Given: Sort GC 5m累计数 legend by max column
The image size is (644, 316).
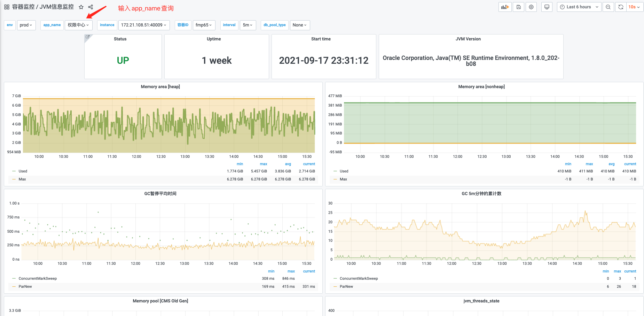Looking at the screenshot, I should pyautogui.click(x=617, y=271).
